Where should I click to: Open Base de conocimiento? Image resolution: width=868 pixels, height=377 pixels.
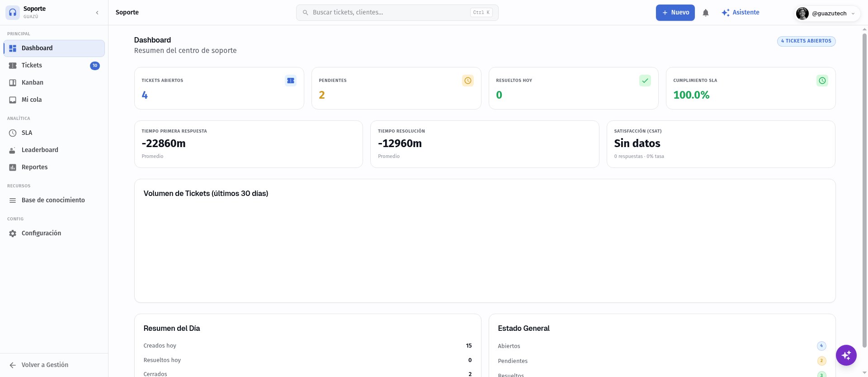coord(54,200)
